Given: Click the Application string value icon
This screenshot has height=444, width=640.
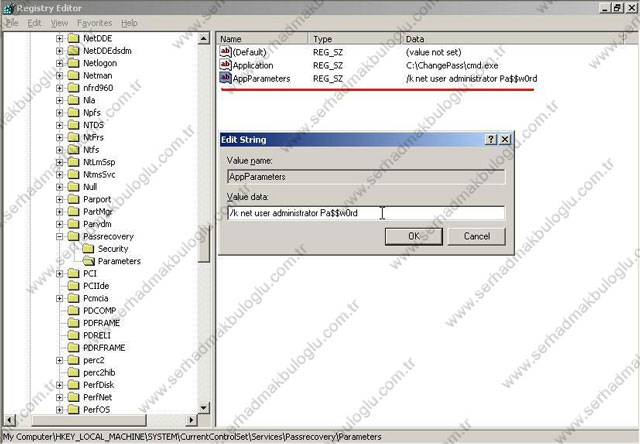Looking at the screenshot, I should 226,64.
